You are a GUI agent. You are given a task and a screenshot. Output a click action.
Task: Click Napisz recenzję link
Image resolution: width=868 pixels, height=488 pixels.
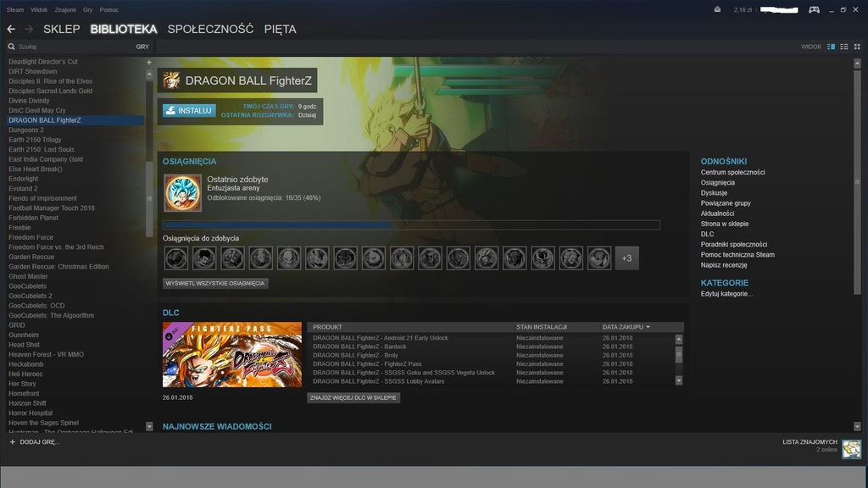pyautogui.click(x=724, y=265)
